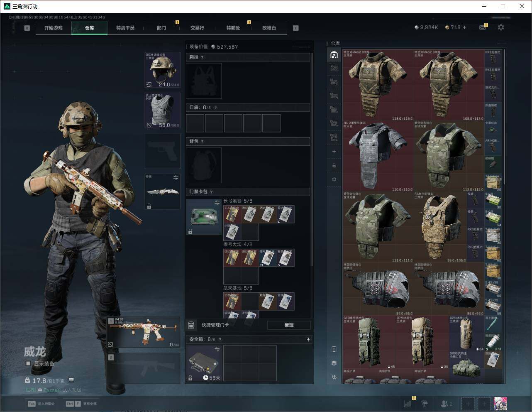Add currency with plus next to 719

click(464, 27)
